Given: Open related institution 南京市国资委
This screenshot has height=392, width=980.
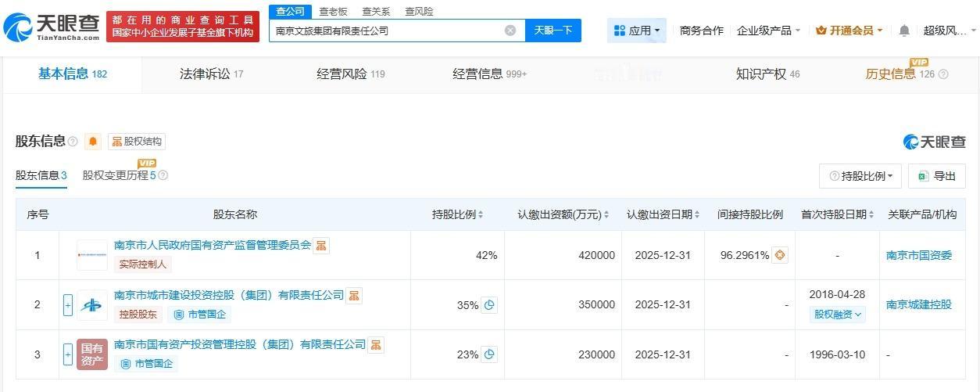Looking at the screenshot, I should coord(919,255).
